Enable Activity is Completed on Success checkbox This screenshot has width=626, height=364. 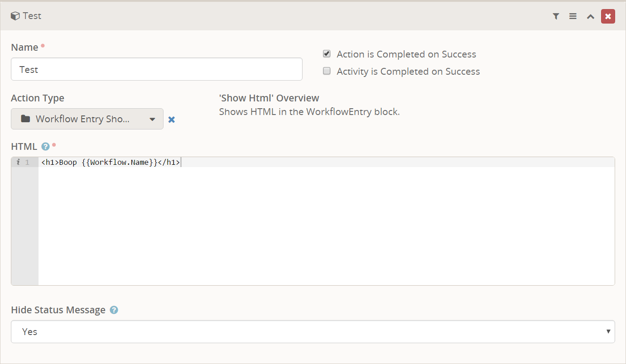(327, 71)
